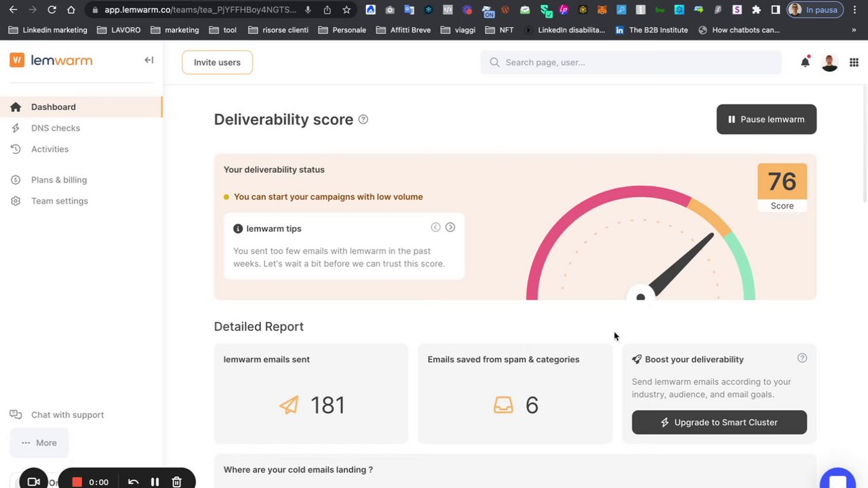This screenshot has height=488, width=868.
Task: Show next lemwarm tip
Action: 450,228
